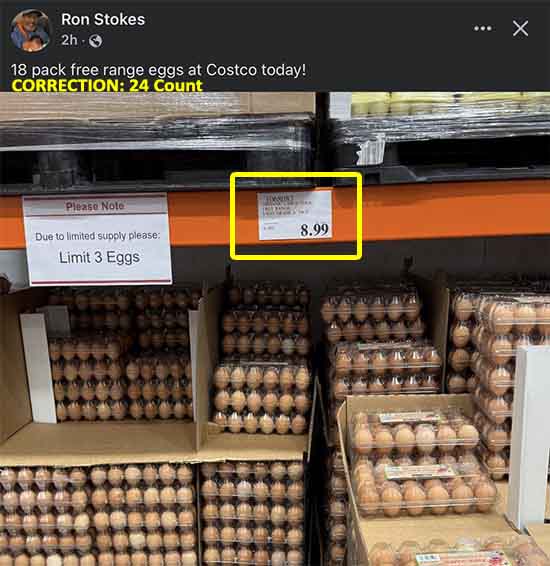This screenshot has height=566, width=550.
Task: Click the 8.99 price on the tag
Action: tap(314, 230)
